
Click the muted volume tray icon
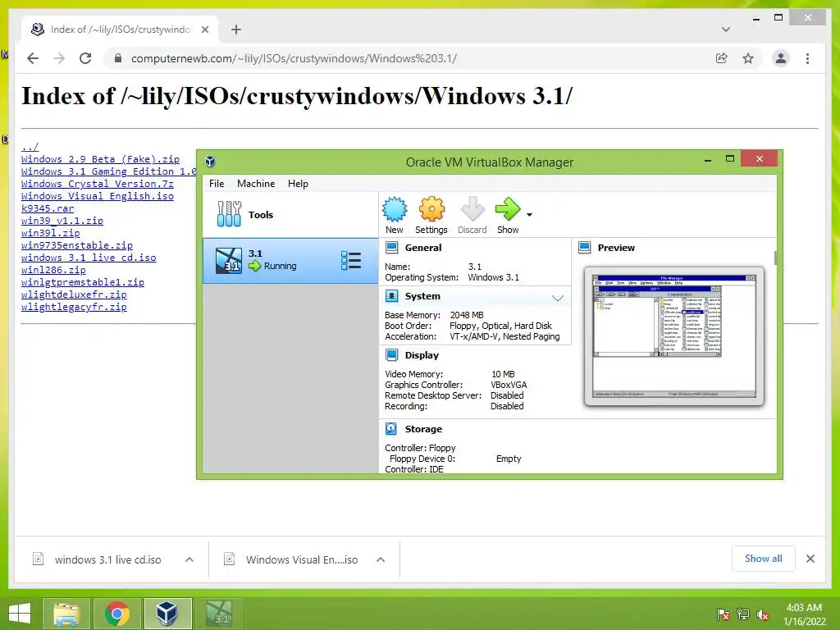click(763, 614)
